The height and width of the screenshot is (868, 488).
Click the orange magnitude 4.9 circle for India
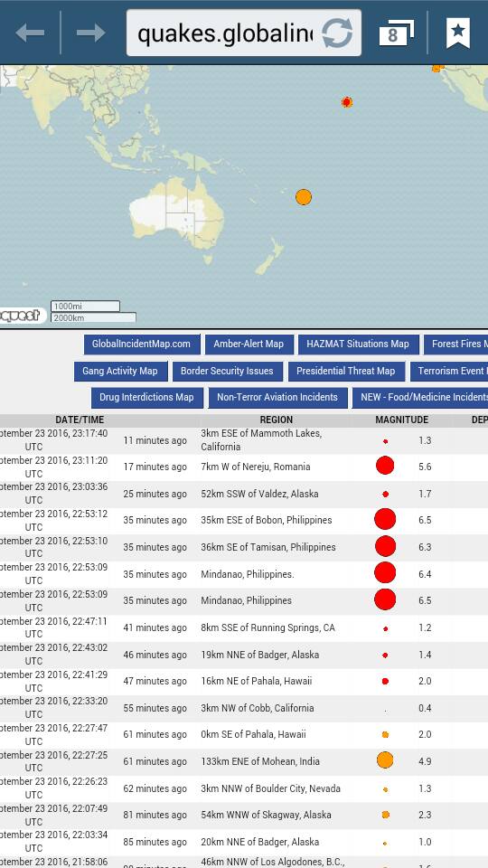tap(385, 760)
